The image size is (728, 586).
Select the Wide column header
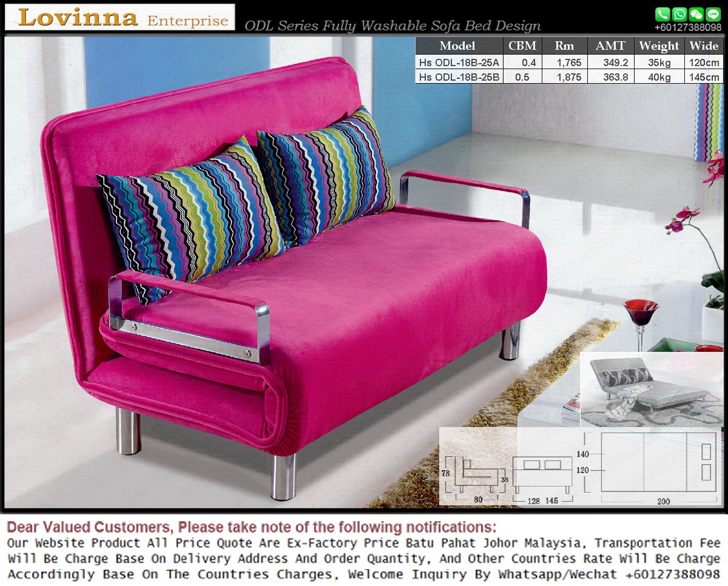704,45
